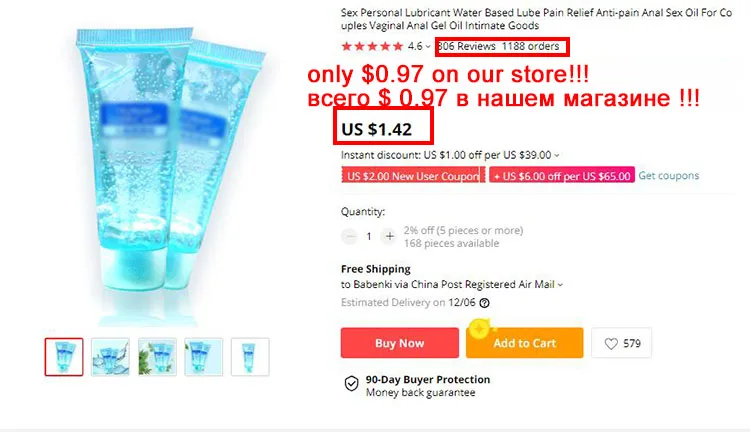Expand the instant discount details chevron
The height and width of the screenshot is (432, 750).
point(557,155)
